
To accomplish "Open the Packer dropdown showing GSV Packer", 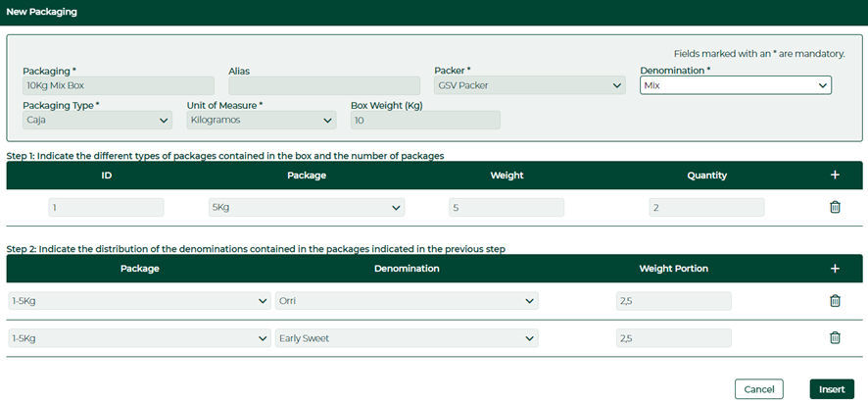I will pos(530,85).
